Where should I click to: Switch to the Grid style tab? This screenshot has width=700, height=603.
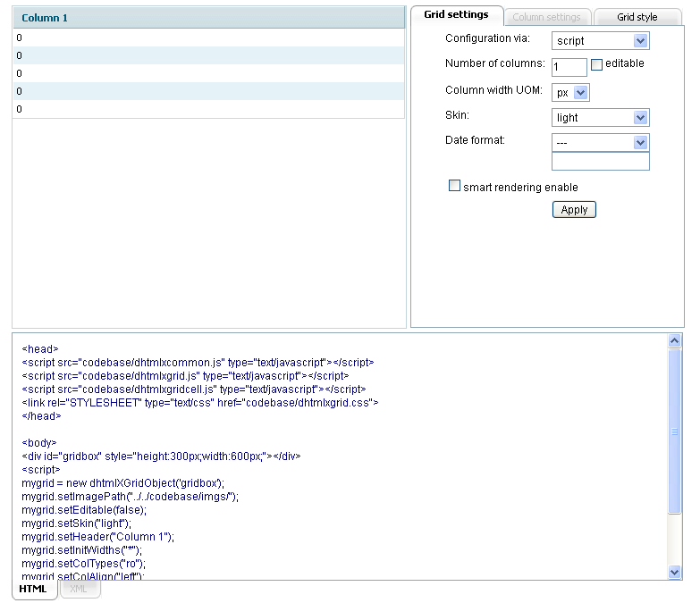[637, 17]
